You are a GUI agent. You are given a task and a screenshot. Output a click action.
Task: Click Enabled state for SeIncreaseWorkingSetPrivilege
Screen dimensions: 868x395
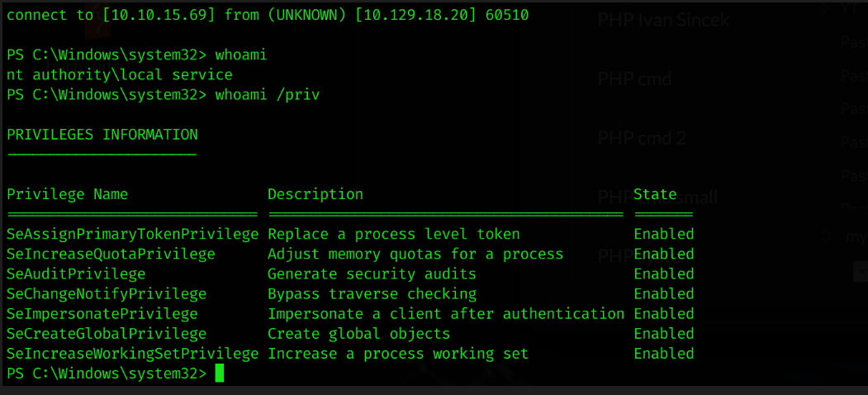coord(664,354)
